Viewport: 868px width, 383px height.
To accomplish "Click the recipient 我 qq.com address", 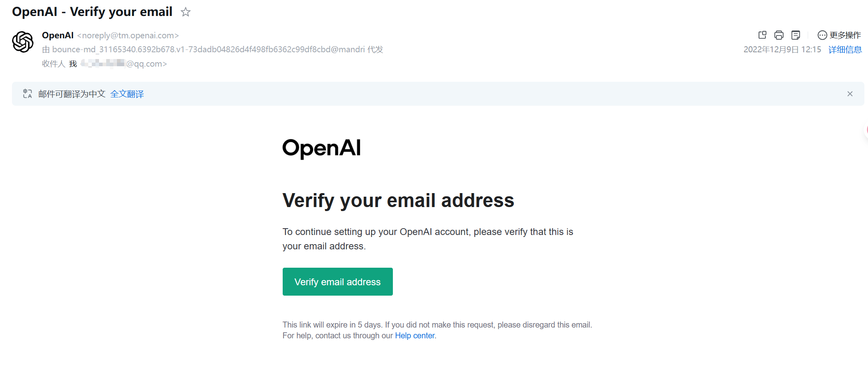I will [118, 64].
